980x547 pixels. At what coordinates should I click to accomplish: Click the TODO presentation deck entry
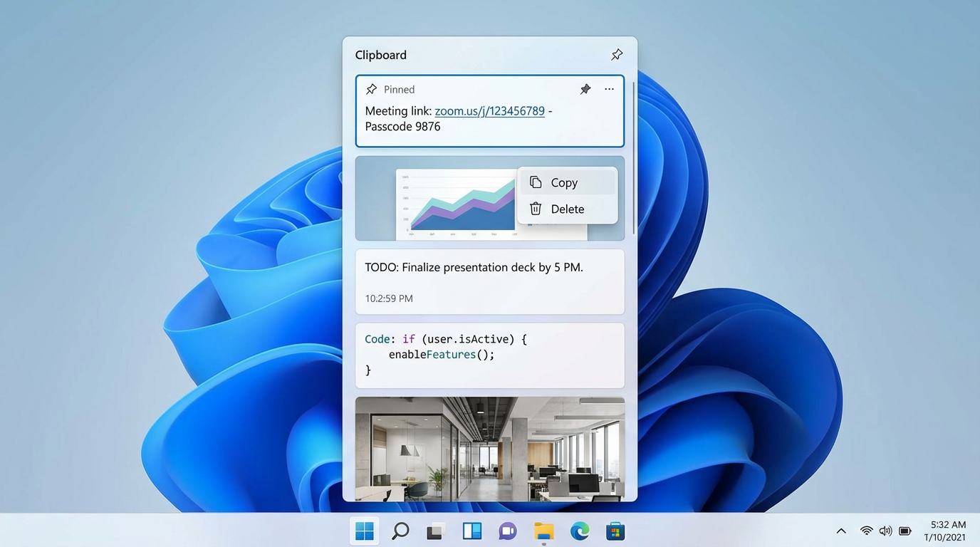(x=474, y=267)
